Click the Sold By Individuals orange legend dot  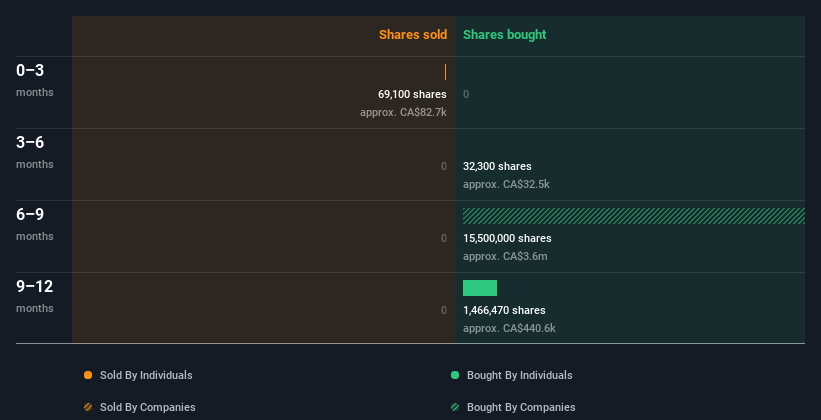88,375
